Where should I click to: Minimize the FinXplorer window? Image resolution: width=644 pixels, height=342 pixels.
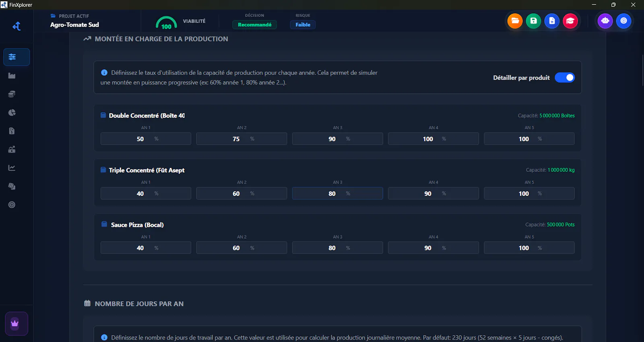click(594, 5)
